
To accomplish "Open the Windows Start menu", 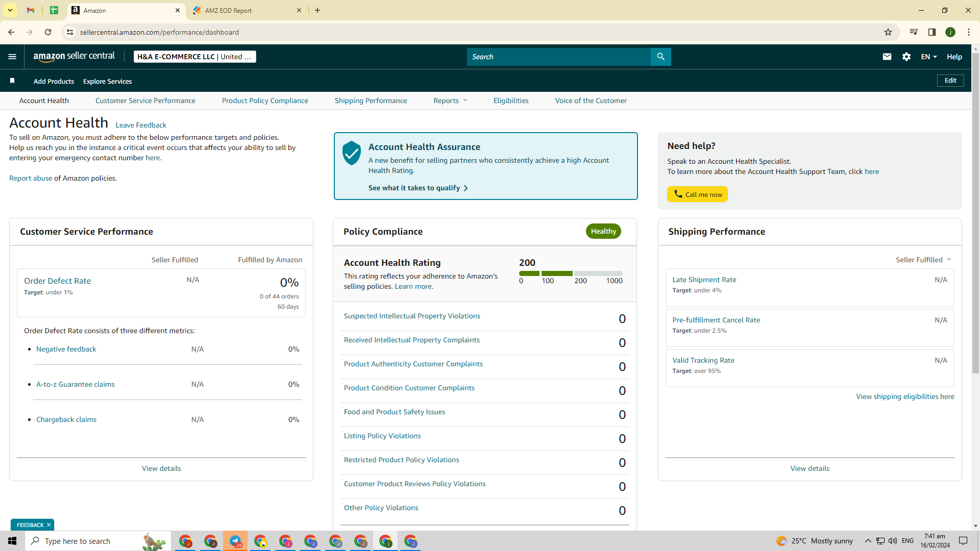I will [x=12, y=541].
